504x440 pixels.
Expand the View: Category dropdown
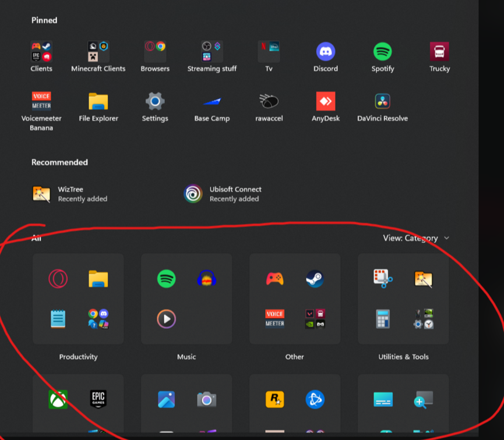tap(416, 238)
